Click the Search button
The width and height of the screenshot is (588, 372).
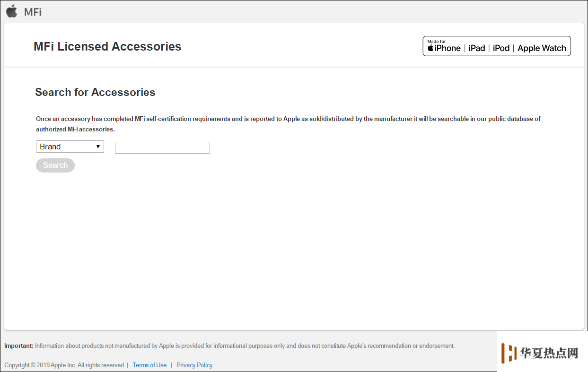pos(55,165)
